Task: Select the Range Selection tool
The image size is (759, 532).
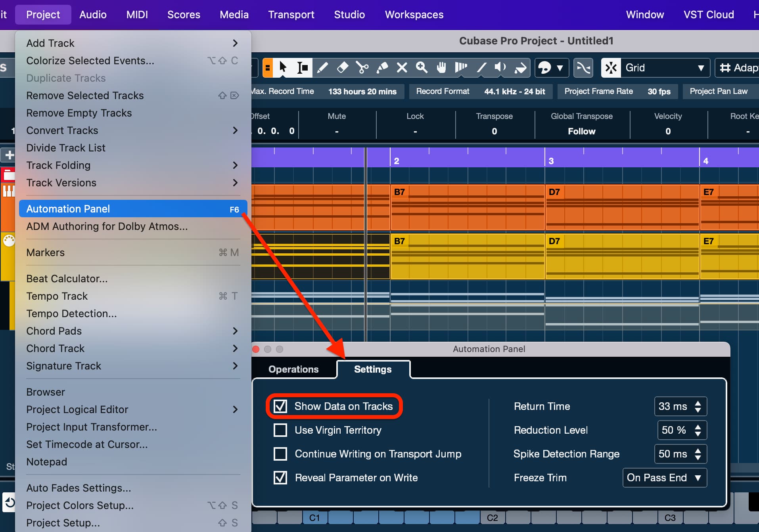Action: (x=303, y=68)
